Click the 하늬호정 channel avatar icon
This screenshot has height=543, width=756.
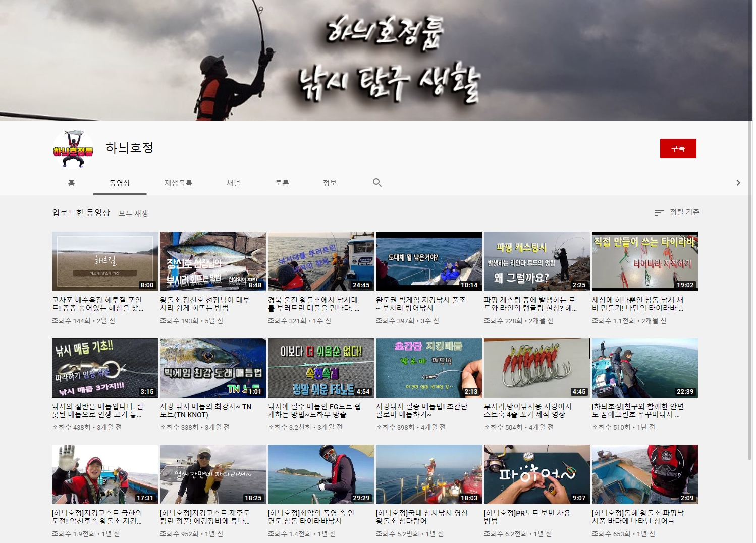[73, 149]
